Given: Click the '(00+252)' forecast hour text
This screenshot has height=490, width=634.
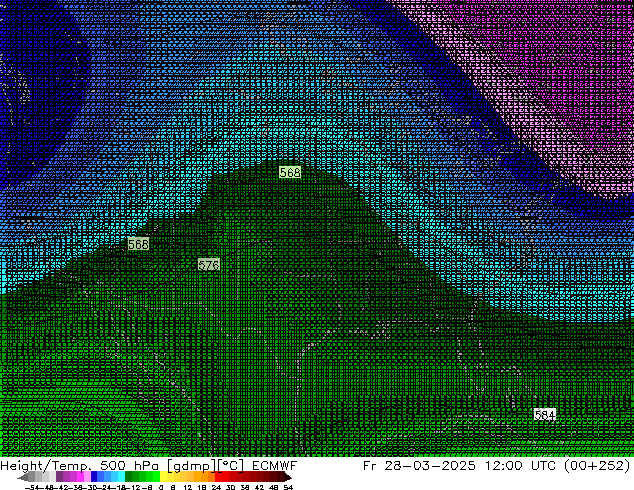Looking at the screenshot, I should tap(597, 466).
